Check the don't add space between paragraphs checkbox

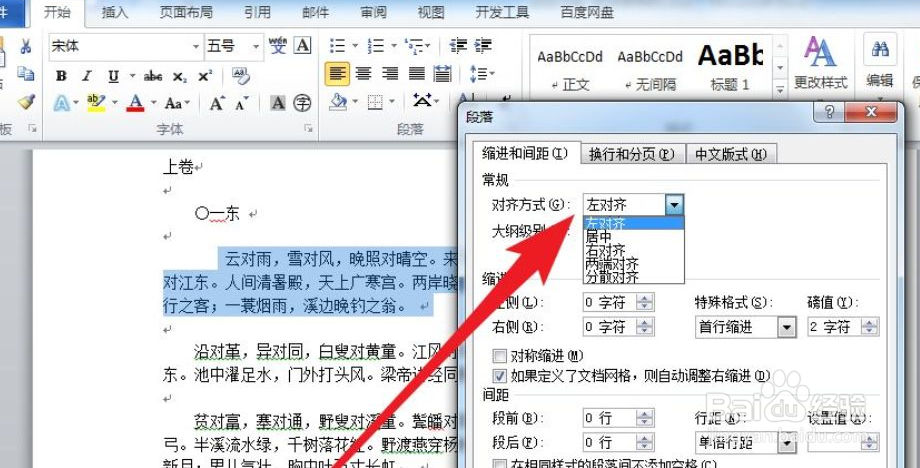coord(500,464)
